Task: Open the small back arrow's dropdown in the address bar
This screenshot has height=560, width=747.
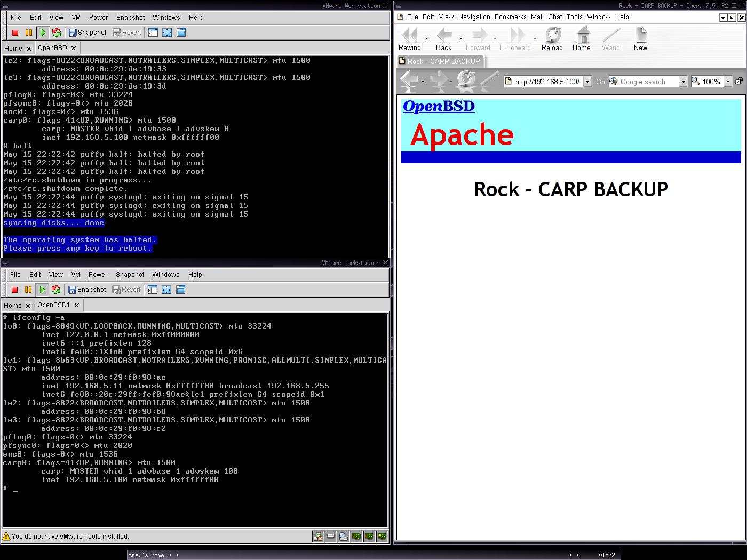Action: [423, 82]
